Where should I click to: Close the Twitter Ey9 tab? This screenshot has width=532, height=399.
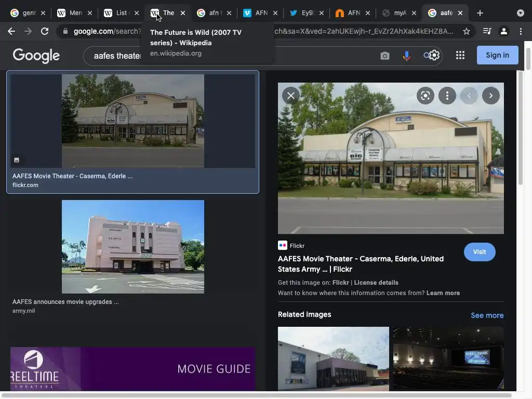(321, 13)
